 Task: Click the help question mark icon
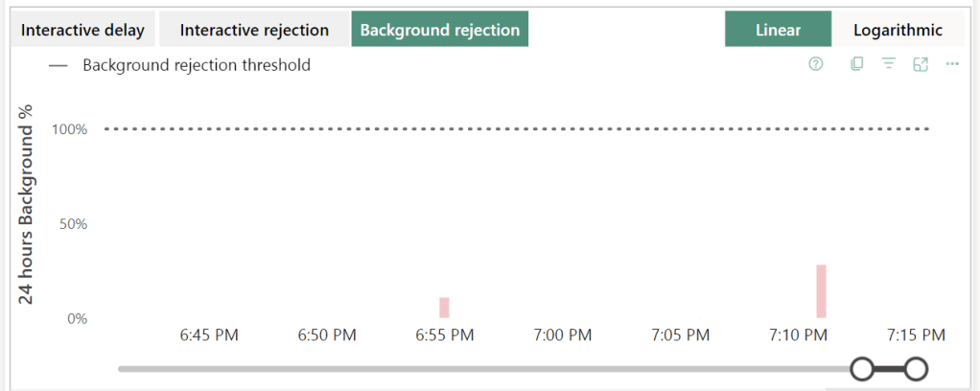[x=816, y=64]
